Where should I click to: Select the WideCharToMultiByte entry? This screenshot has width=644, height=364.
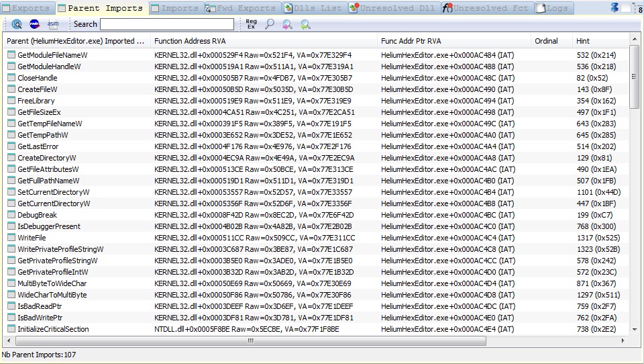[52, 295]
